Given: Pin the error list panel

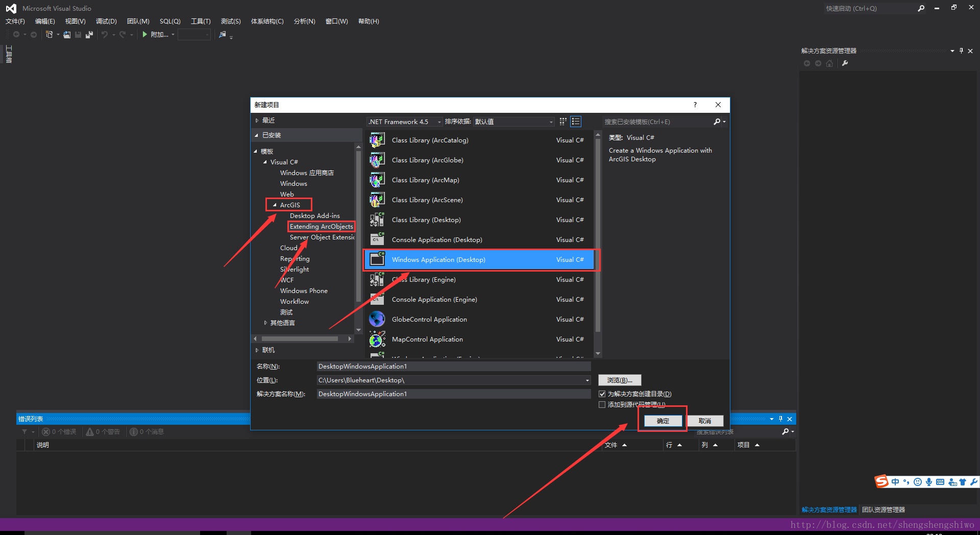Looking at the screenshot, I should (780, 419).
